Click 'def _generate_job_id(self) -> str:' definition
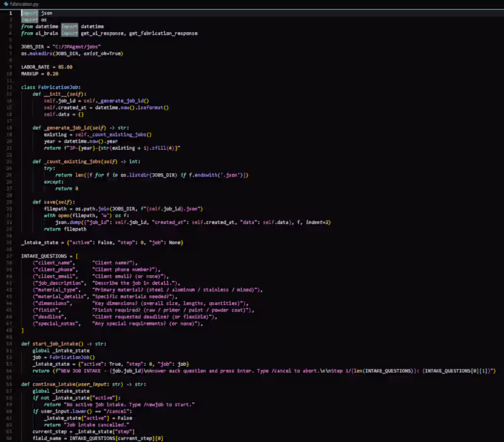This screenshot has width=504, height=442. coord(81,128)
